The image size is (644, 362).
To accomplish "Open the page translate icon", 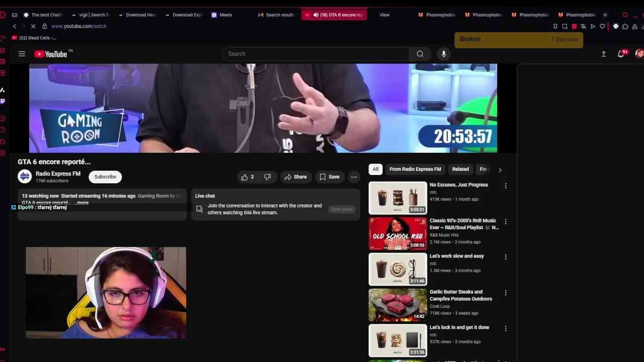I will [x=583, y=26].
